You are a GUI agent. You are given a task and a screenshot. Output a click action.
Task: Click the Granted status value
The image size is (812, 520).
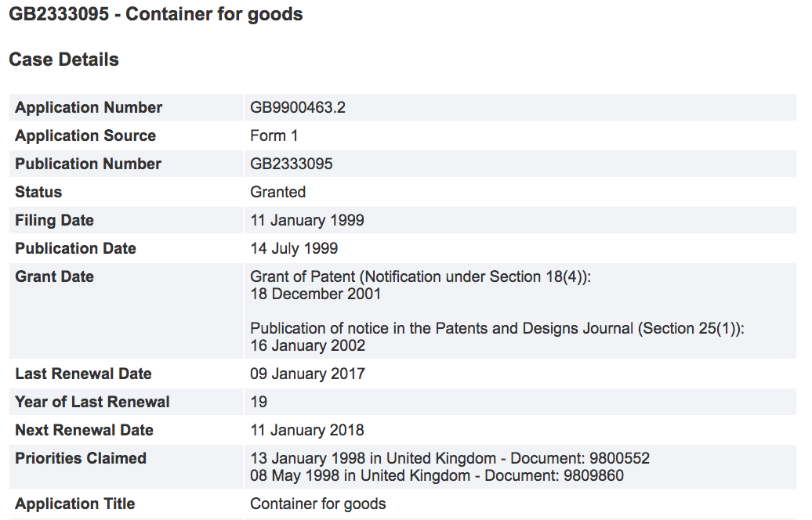277,192
